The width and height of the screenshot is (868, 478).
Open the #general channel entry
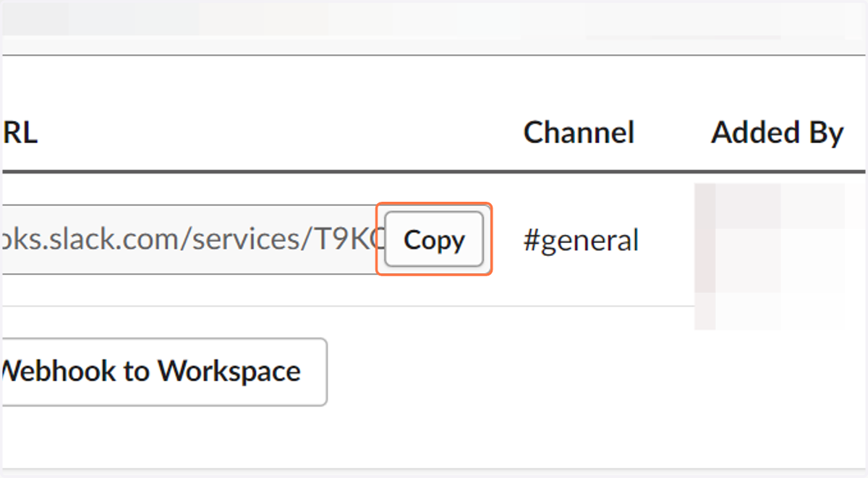point(581,240)
